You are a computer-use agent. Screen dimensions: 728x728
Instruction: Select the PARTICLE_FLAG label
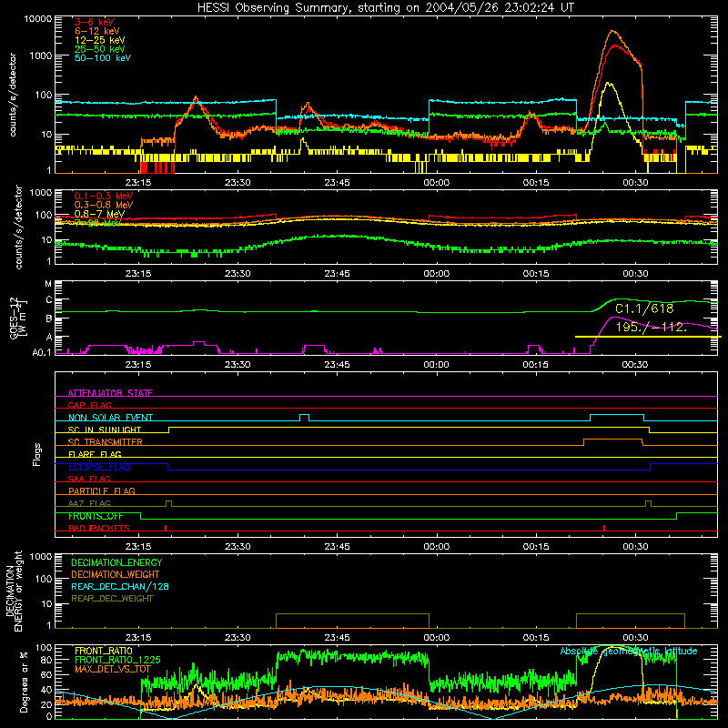click(x=102, y=490)
